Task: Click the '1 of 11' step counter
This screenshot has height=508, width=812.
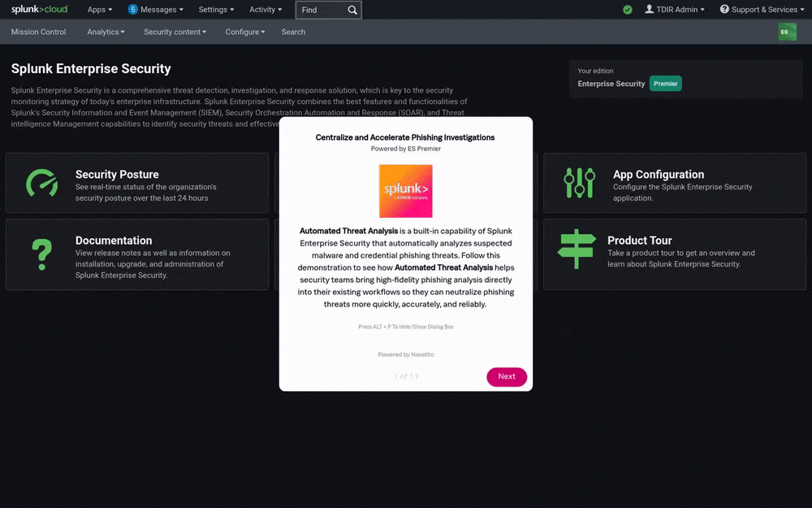Action: 406,376
